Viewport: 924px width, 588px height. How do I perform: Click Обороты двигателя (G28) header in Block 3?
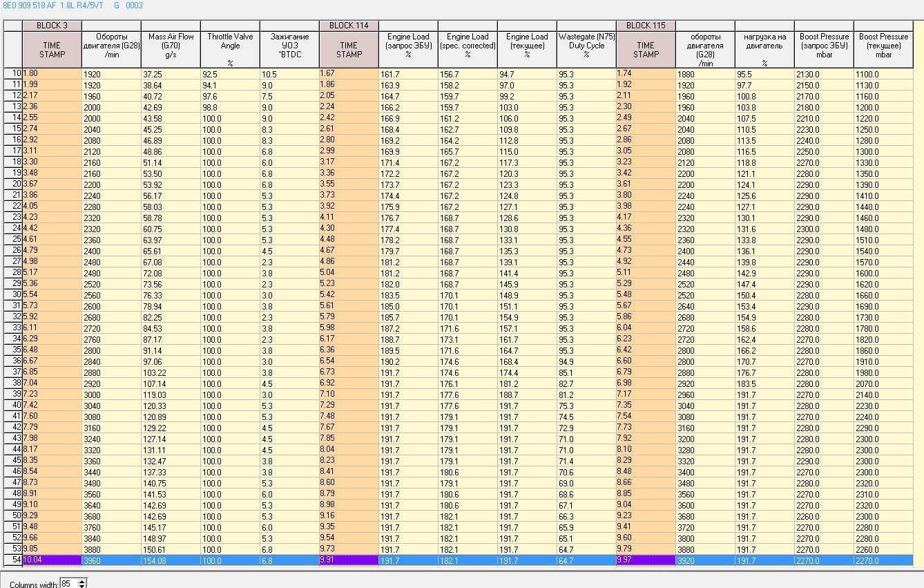pos(111,49)
